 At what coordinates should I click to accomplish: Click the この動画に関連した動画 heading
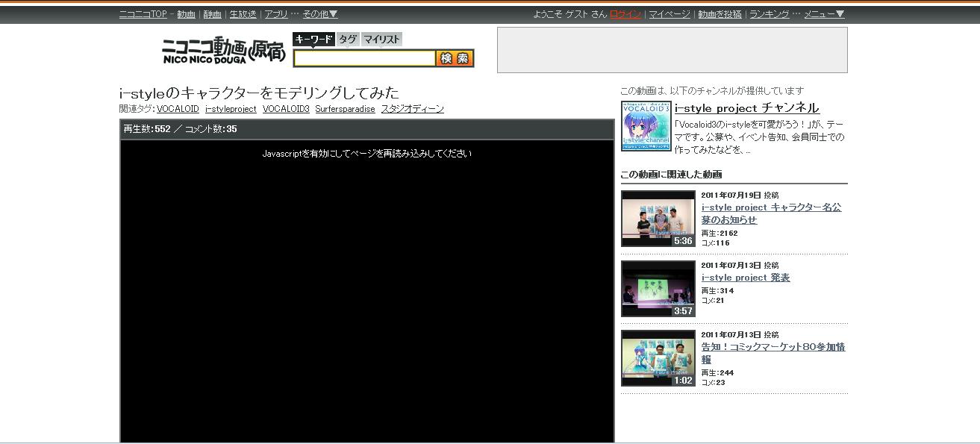[671, 175]
